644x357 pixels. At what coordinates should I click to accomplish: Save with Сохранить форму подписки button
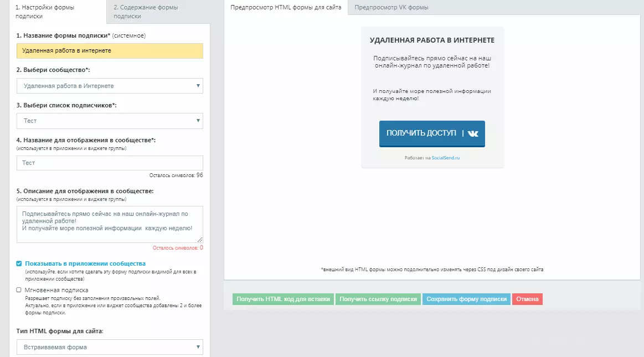(x=467, y=299)
